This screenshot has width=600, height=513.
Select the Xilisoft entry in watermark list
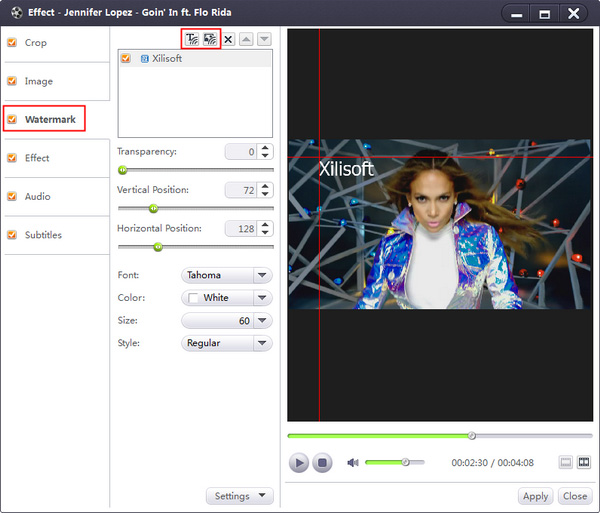click(x=195, y=59)
